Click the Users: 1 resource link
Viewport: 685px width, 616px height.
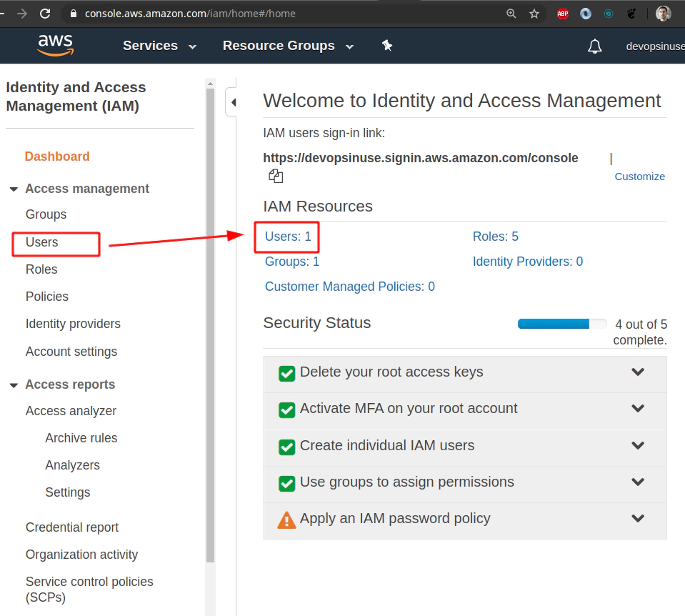tap(288, 237)
